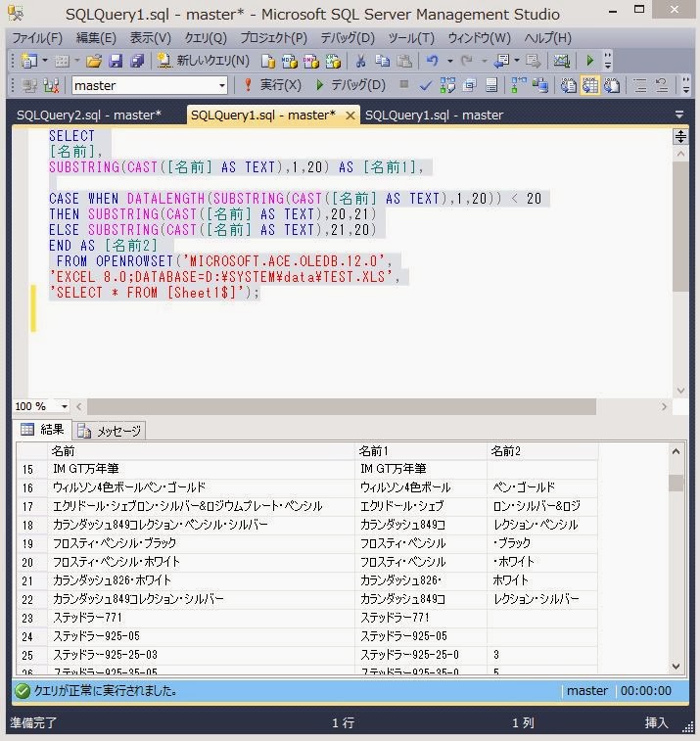Screen dimensions: 700x741
Task: Display Estimated Execution Plan icon
Action: pyautogui.click(x=447, y=85)
